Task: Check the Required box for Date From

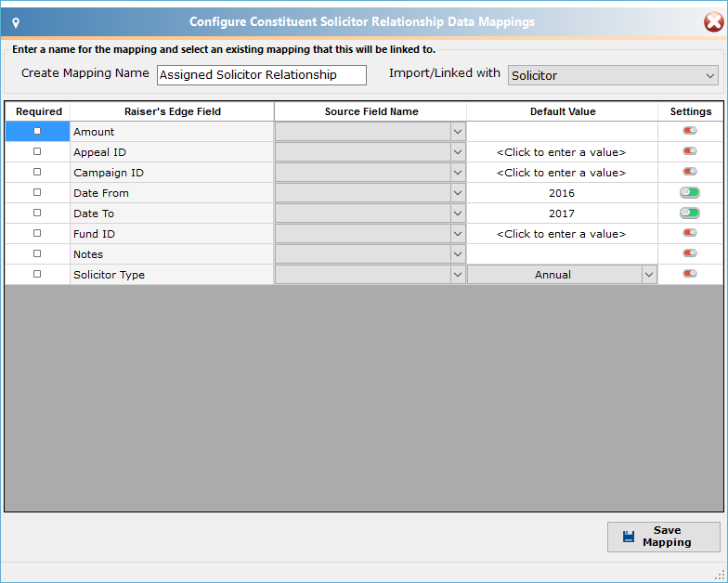Action: [x=37, y=193]
